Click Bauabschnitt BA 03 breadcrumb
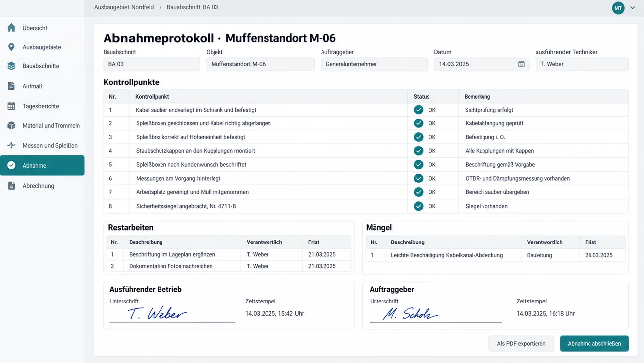Image resolution: width=644 pixels, height=363 pixels. pos(192,7)
